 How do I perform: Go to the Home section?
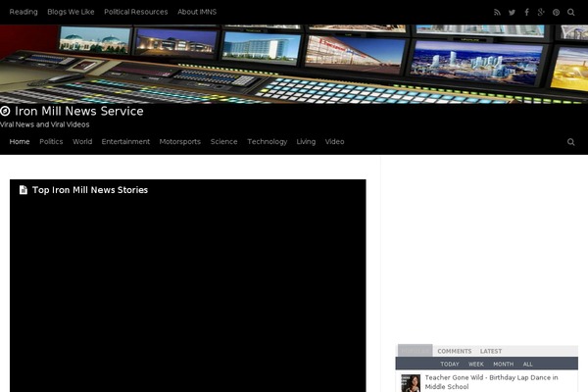pyautogui.click(x=20, y=142)
